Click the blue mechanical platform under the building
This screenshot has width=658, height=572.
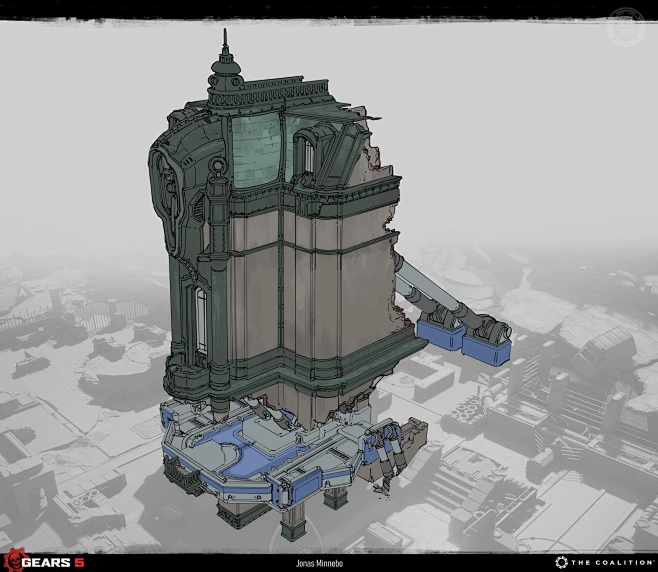coord(242,450)
